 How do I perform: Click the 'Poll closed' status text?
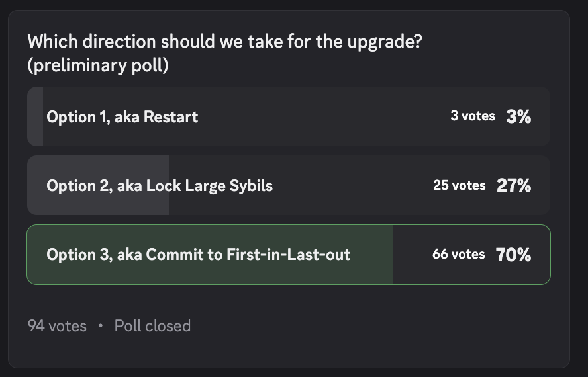coord(152,325)
